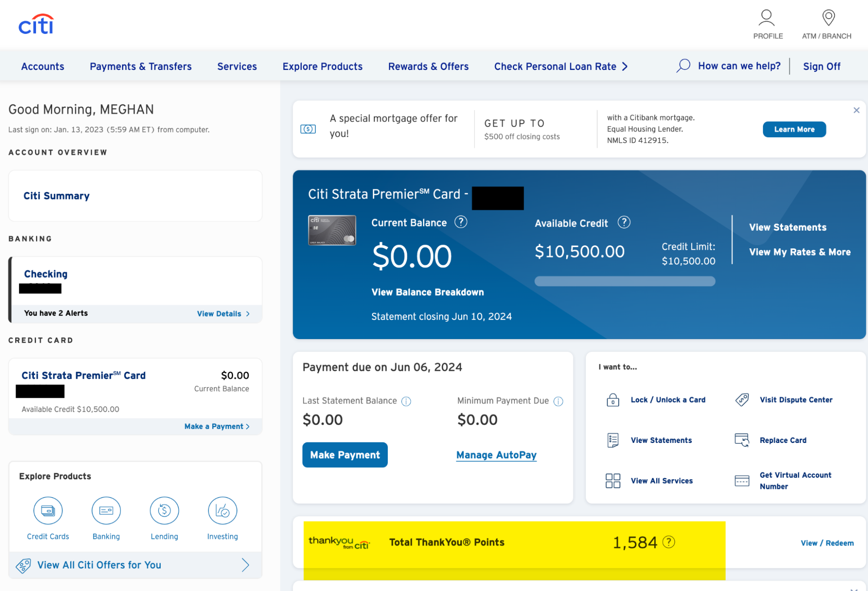The image size is (868, 591).
Task: Open the Credit Cards explore icon
Action: pos(48,511)
